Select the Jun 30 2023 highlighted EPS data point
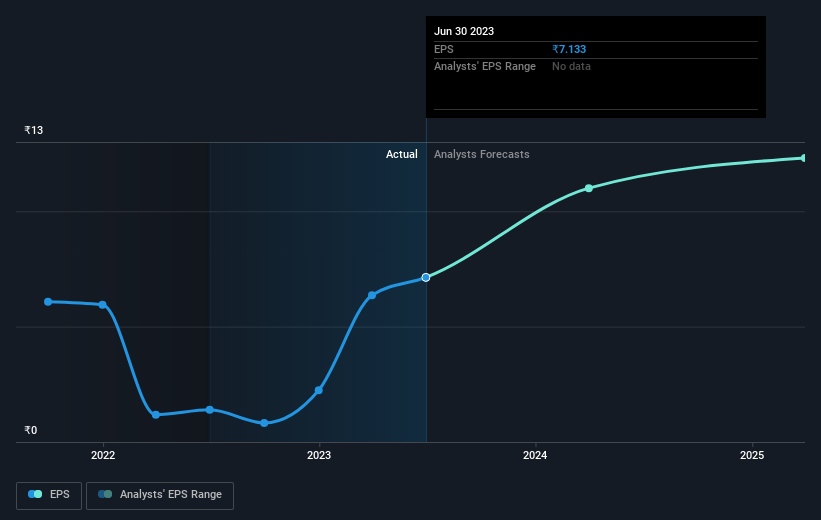 point(426,278)
